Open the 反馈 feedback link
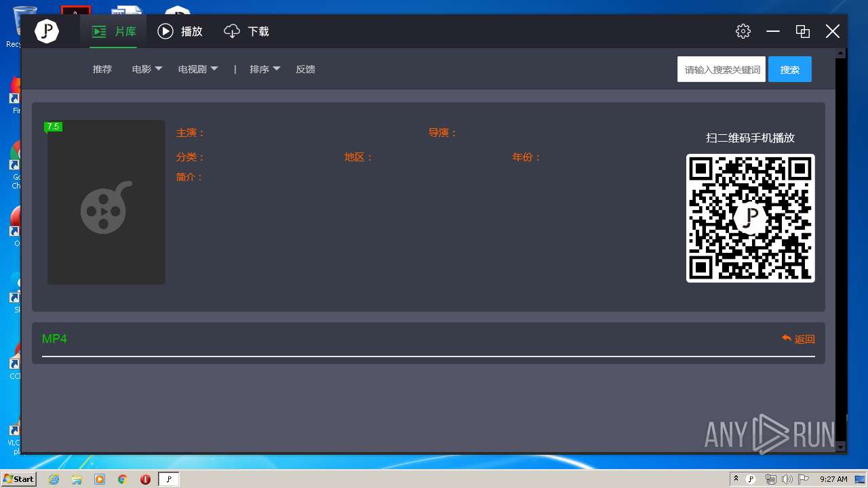Image resolution: width=868 pixels, height=488 pixels. click(x=305, y=69)
